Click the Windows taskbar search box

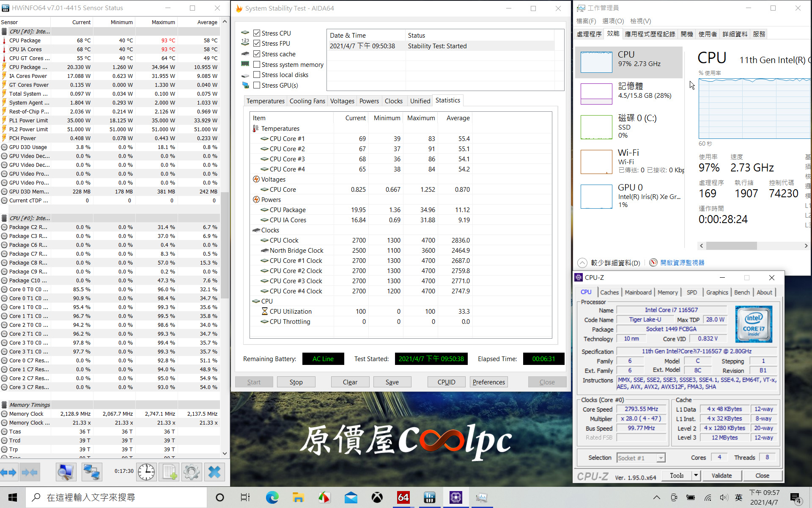117,497
